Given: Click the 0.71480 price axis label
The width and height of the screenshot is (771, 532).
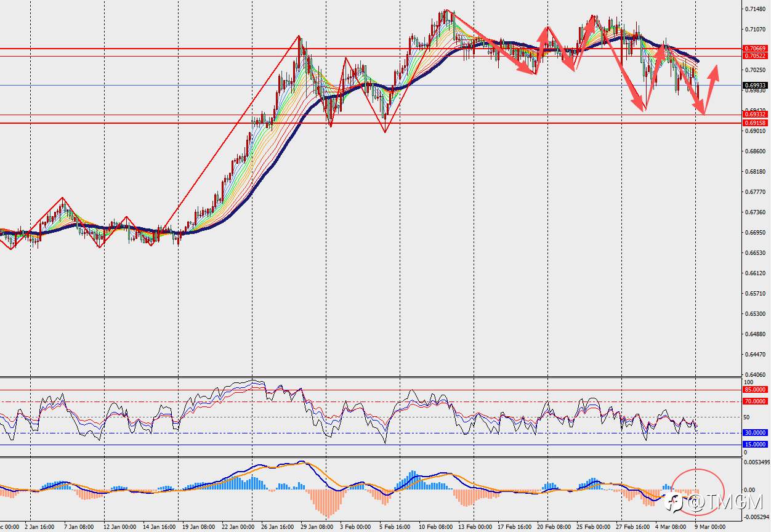Looking at the screenshot, I should 754,9.
